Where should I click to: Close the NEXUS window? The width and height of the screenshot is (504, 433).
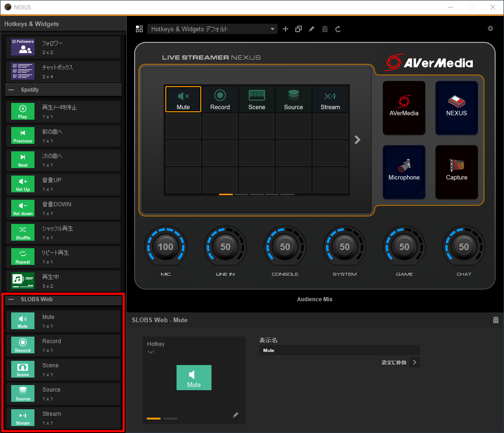pyautogui.click(x=493, y=7)
